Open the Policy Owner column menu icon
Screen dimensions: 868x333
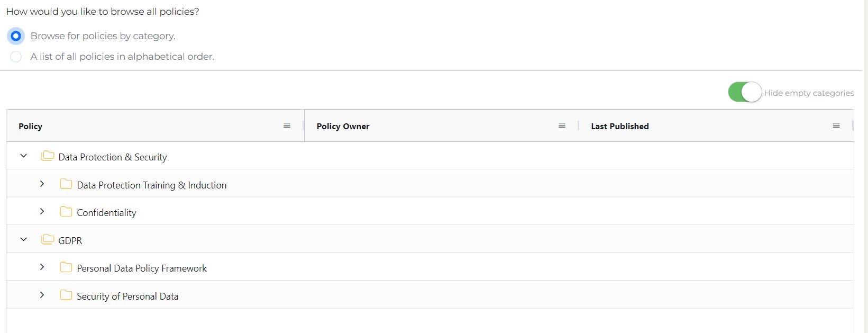click(x=562, y=125)
